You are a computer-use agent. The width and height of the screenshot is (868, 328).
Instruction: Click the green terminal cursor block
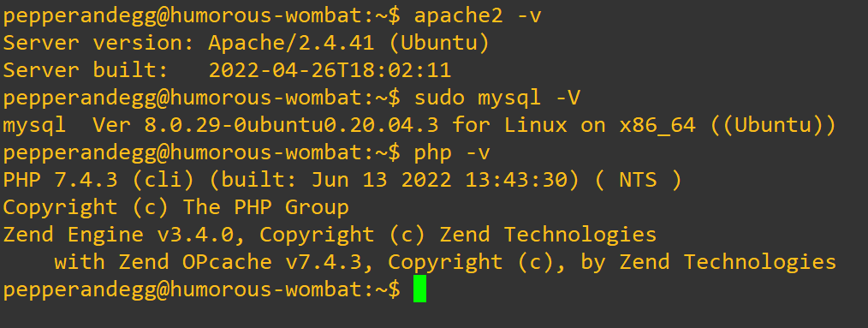click(419, 289)
